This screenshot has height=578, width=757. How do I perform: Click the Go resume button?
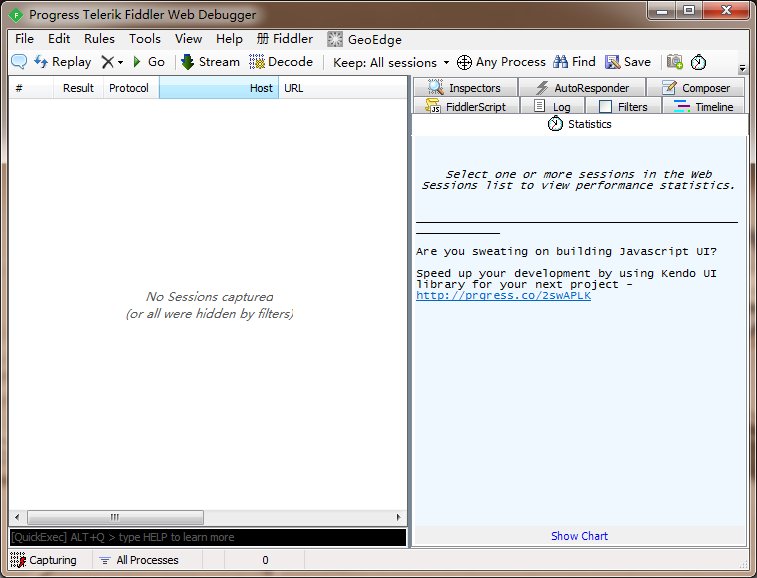point(149,62)
